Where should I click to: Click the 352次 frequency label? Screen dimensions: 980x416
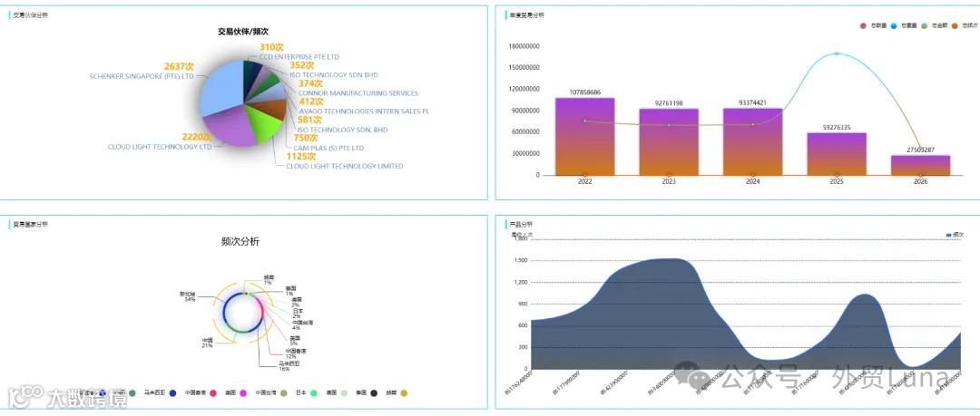pyautogui.click(x=302, y=65)
